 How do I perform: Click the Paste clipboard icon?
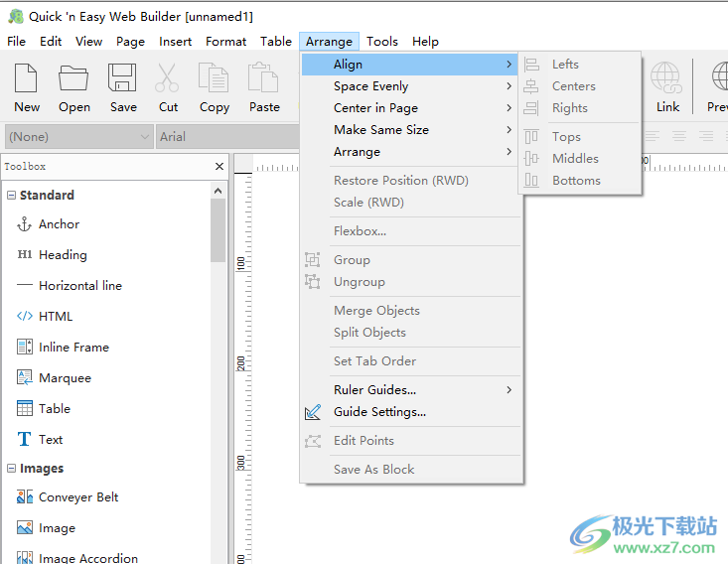tap(263, 77)
